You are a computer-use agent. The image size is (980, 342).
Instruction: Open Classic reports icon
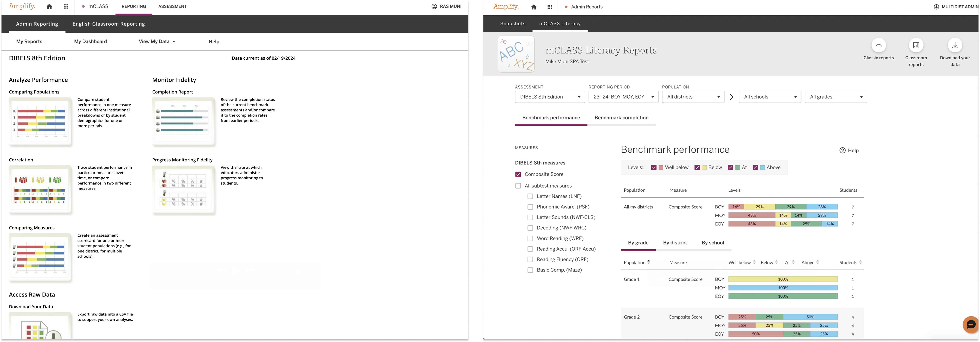(x=878, y=45)
